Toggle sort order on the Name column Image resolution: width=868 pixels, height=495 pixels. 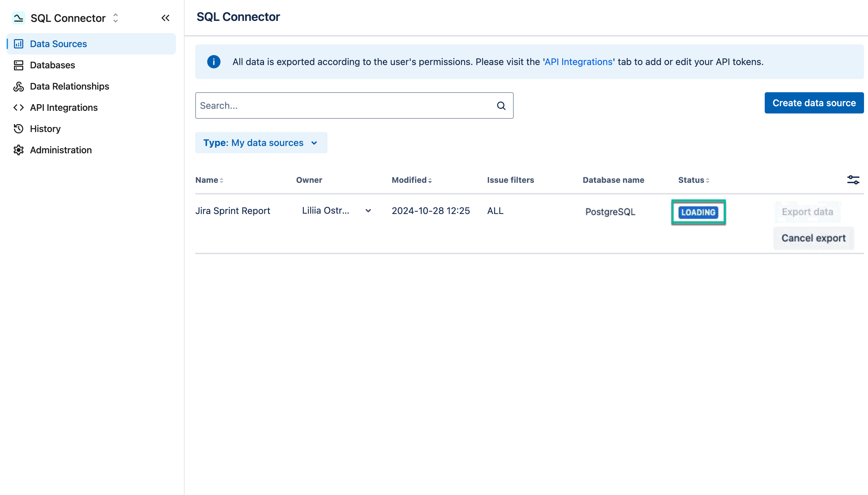pos(222,180)
